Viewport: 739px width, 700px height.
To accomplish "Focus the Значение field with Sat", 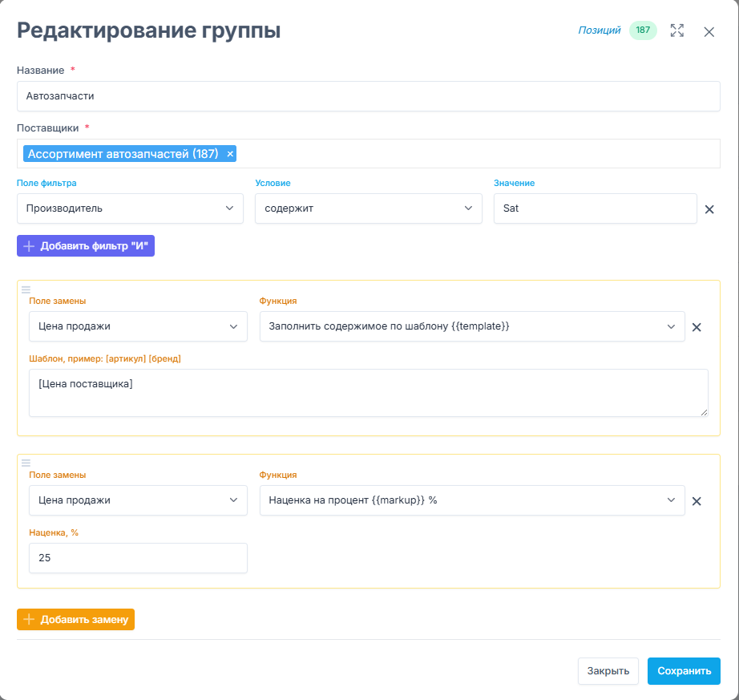I will point(595,208).
